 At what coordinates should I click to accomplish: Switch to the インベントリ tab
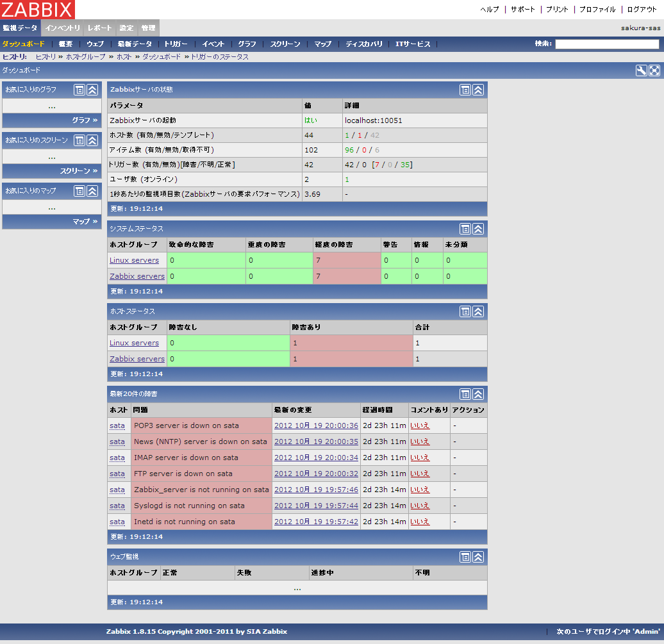pyautogui.click(x=63, y=28)
